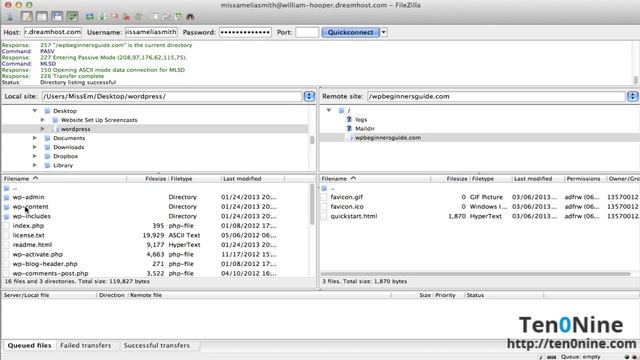This screenshot has width=640, height=360.
Task: Click the favicon.gif file icon in the remote list
Action: (x=324, y=197)
